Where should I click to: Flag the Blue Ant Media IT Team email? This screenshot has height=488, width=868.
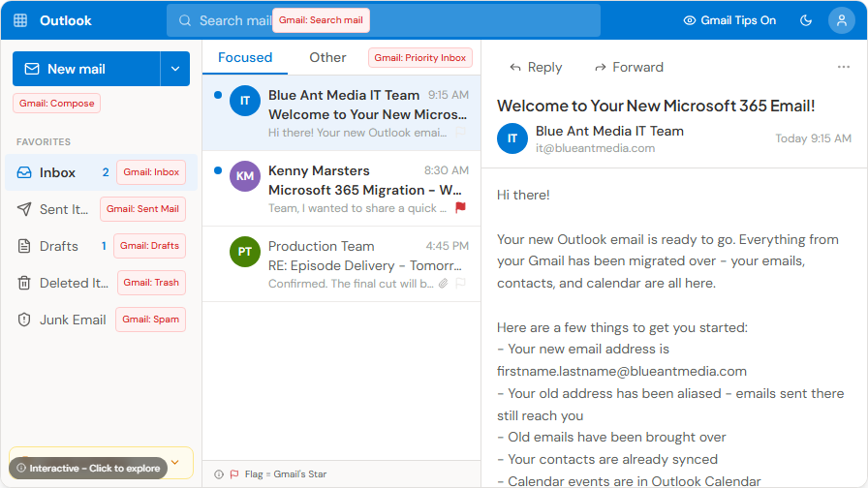click(x=460, y=133)
